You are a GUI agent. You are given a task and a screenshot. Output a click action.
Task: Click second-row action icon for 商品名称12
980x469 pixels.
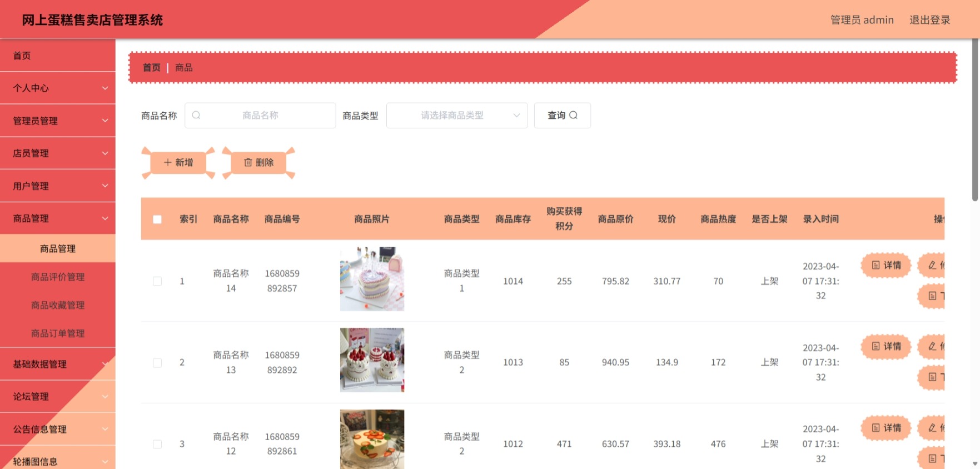pyautogui.click(x=933, y=458)
